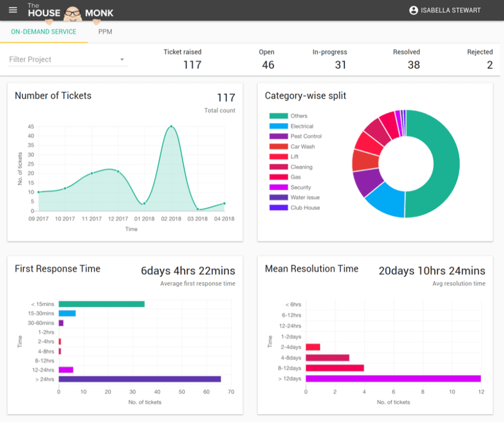Click the blue Electrical donut segment
The height and width of the screenshot is (422, 504).
tap(387, 201)
